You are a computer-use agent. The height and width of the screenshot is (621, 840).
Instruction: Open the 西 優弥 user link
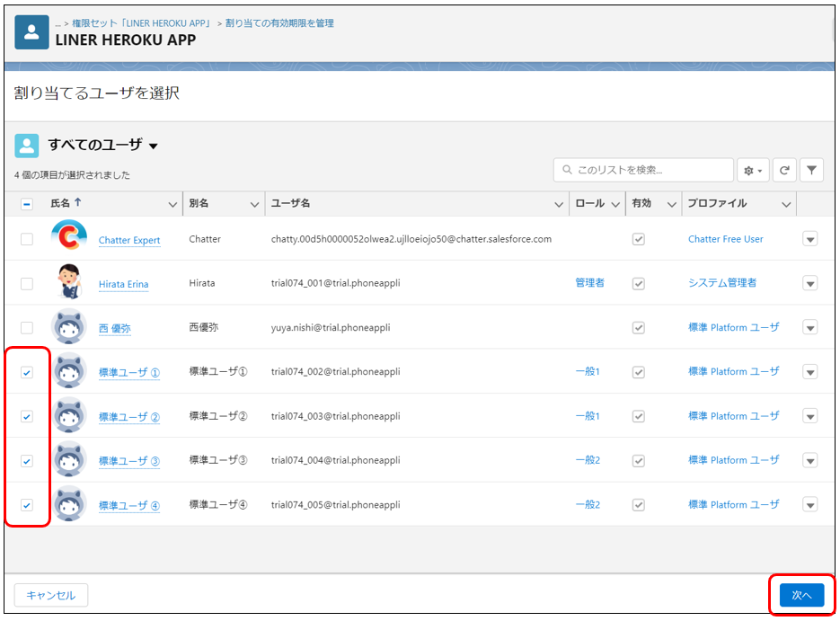pyautogui.click(x=115, y=328)
